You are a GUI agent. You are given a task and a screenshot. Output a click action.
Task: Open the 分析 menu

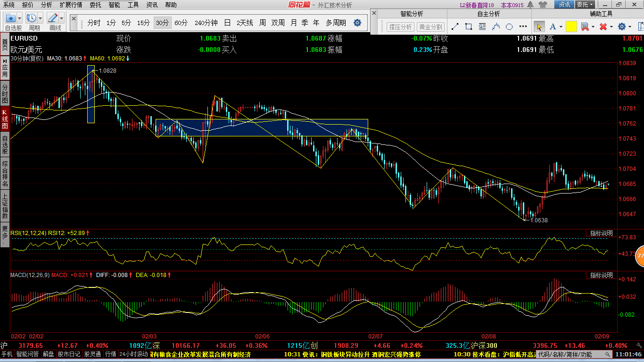click(x=46, y=5)
